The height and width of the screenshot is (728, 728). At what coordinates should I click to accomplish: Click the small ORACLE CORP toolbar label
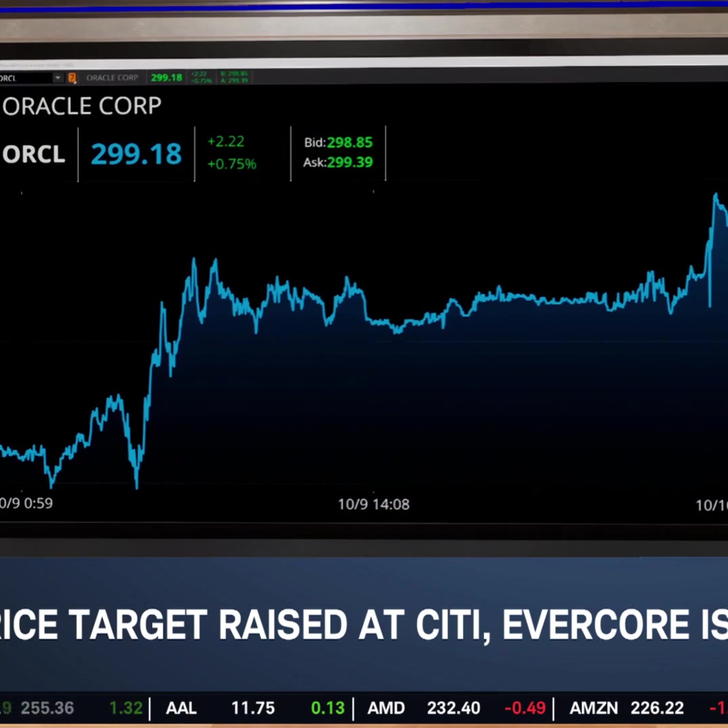tap(112, 78)
